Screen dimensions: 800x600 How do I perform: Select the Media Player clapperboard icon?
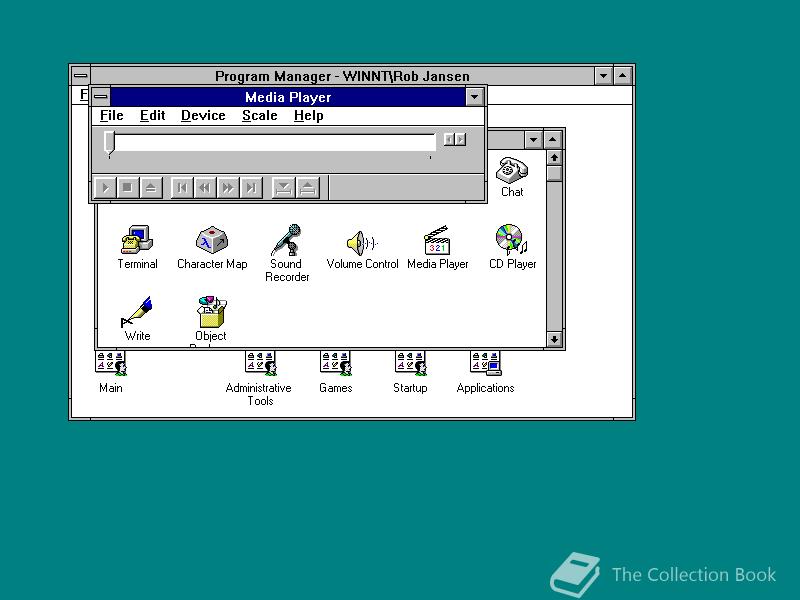[x=437, y=240]
